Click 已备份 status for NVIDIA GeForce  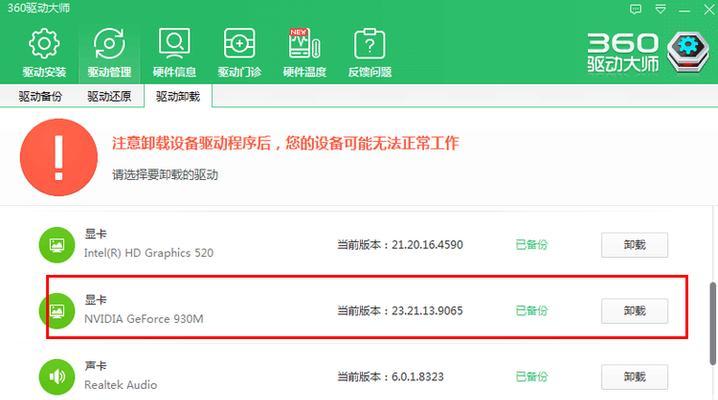(532, 311)
